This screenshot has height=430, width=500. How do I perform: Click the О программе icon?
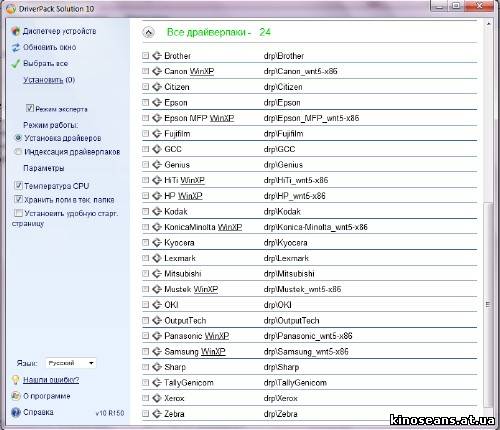16,396
